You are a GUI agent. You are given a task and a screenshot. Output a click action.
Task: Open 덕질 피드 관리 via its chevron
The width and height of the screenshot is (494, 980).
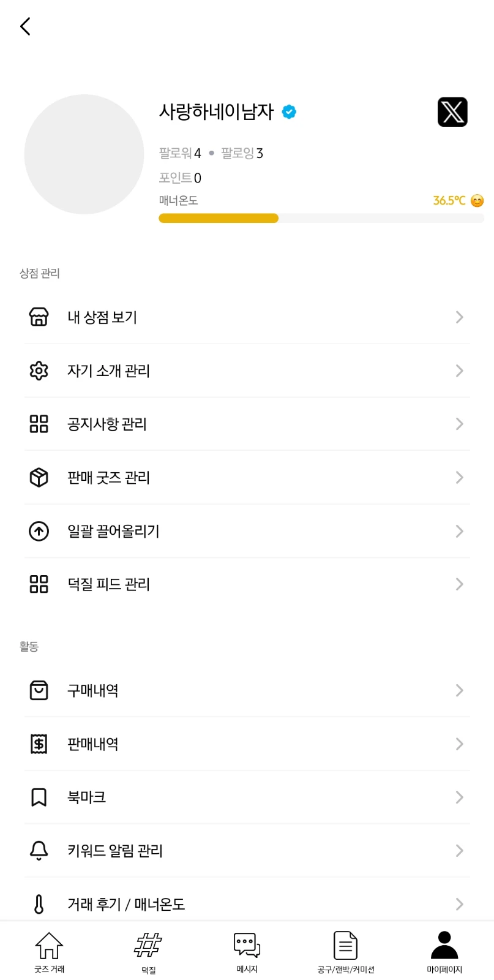click(x=459, y=584)
